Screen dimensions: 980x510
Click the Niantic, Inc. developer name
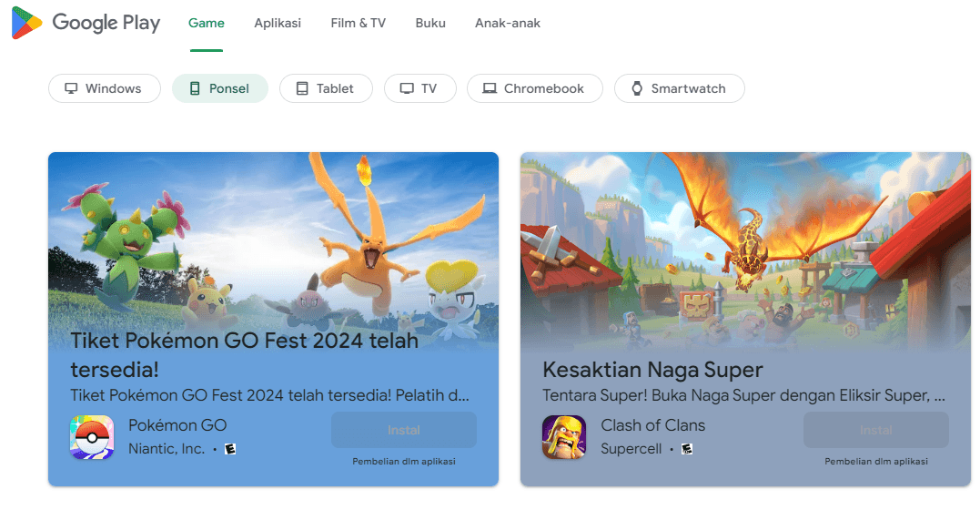pyautogui.click(x=167, y=449)
